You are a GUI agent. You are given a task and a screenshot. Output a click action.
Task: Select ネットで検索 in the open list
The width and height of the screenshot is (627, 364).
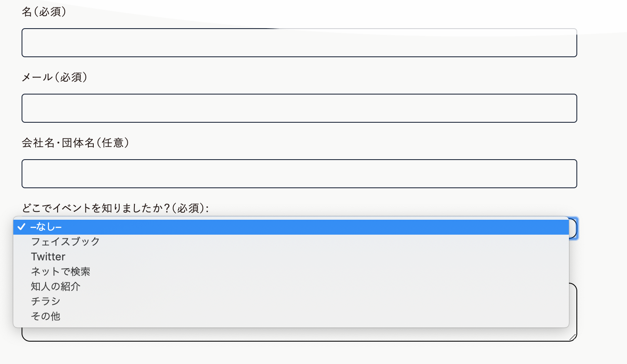pyautogui.click(x=291, y=272)
